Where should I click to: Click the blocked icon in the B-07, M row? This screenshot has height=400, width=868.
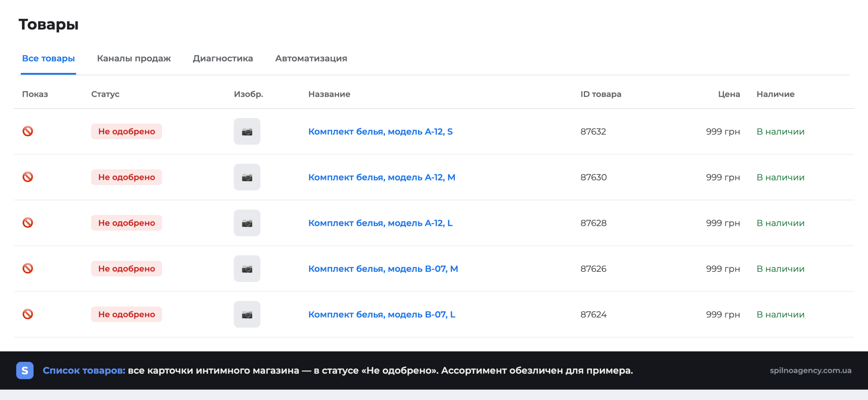point(28,268)
